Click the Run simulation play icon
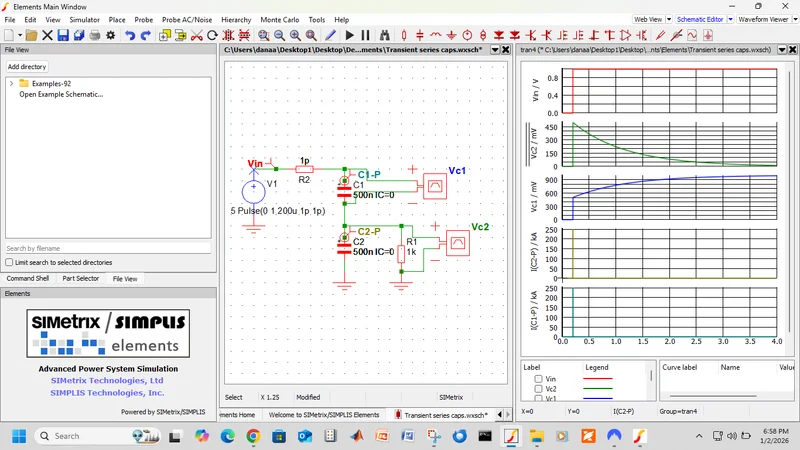 coord(350,35)
